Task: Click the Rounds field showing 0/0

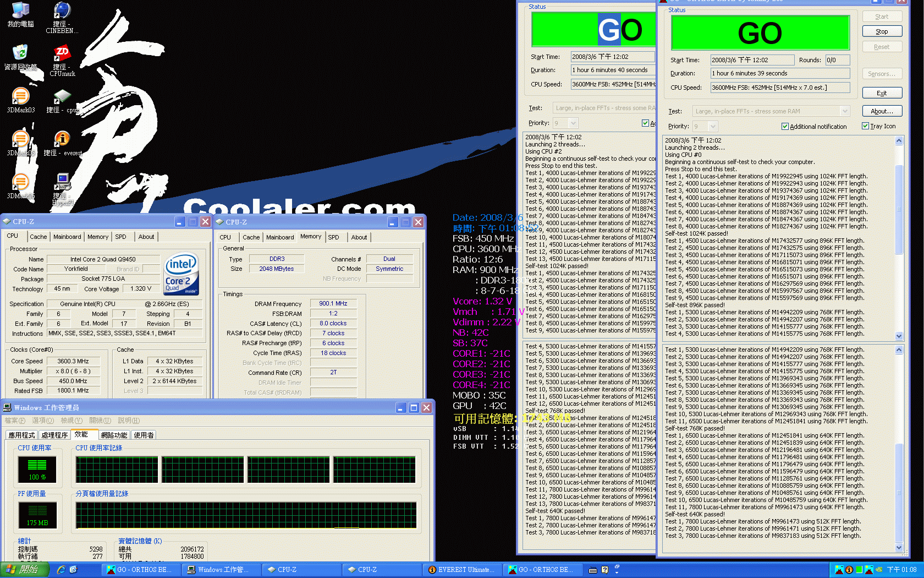Action: pos(837,60)
